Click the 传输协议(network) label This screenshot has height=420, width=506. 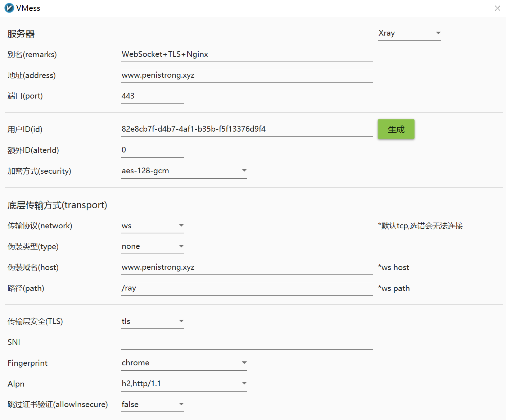tap(40, 226)
